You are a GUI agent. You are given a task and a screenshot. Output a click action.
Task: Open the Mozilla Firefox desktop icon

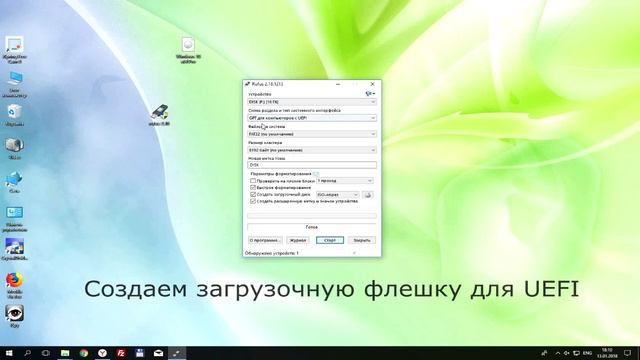(x=14, y=286)
